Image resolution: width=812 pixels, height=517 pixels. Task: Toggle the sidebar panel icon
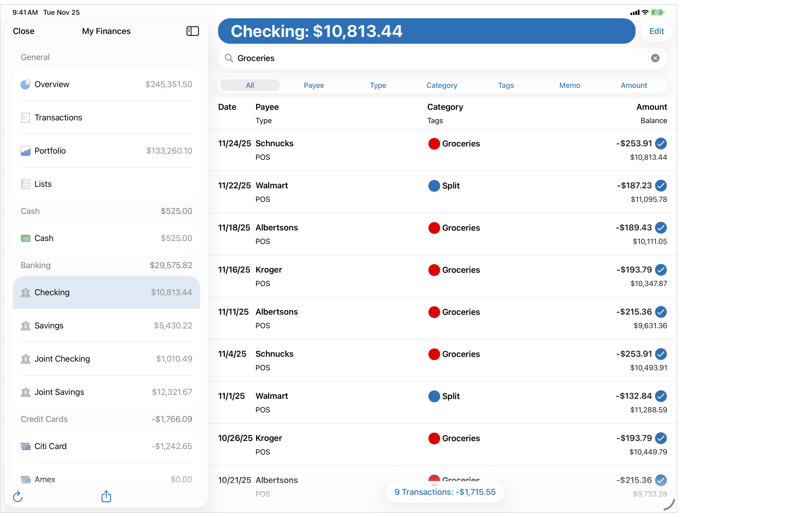point(192,31)
